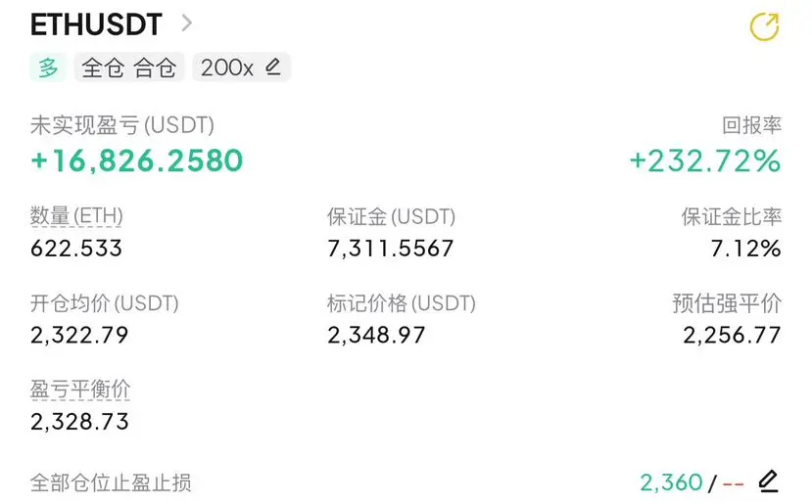
Task: Tap the 2,256.77 liquidation price
Action: [732, 335]
